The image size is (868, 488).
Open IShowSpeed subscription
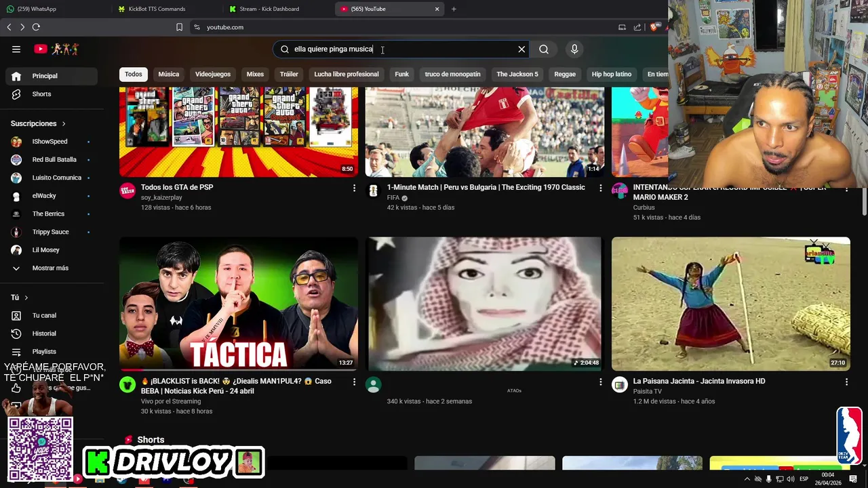(x=52, y=142)
